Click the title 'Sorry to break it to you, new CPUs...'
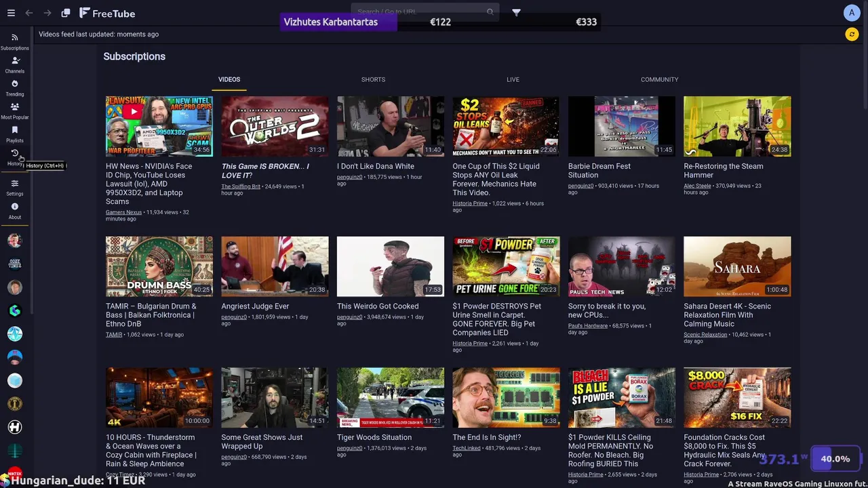This screenshot has width=868, height=488. [x=607, y=310]
